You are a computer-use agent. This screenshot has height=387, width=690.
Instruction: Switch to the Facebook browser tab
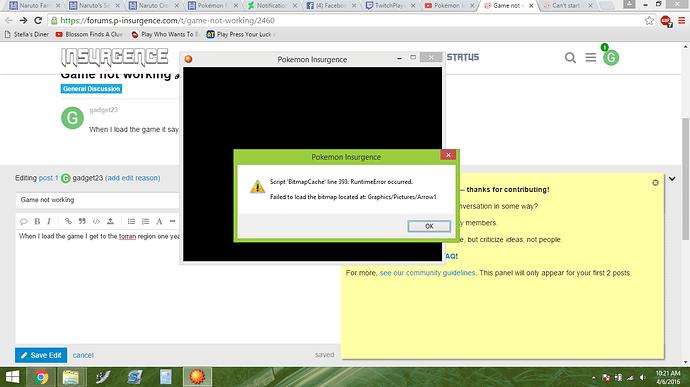pyautogui.click(x=331, y=6)
